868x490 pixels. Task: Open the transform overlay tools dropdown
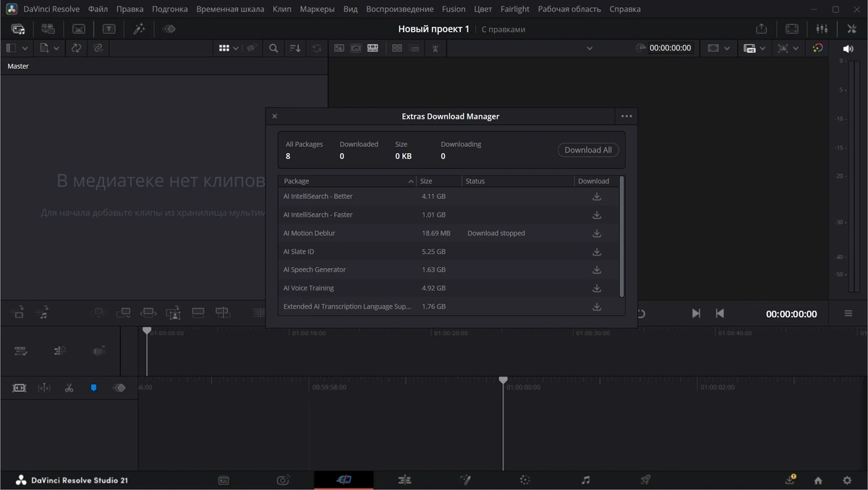point(796,48)
